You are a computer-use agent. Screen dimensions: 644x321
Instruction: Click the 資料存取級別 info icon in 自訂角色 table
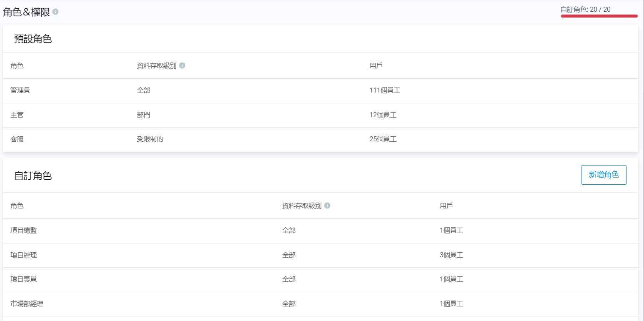327,206
